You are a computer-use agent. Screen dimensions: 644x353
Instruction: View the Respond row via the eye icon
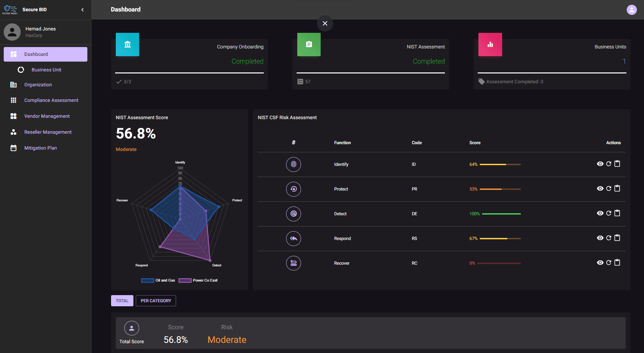600,238
